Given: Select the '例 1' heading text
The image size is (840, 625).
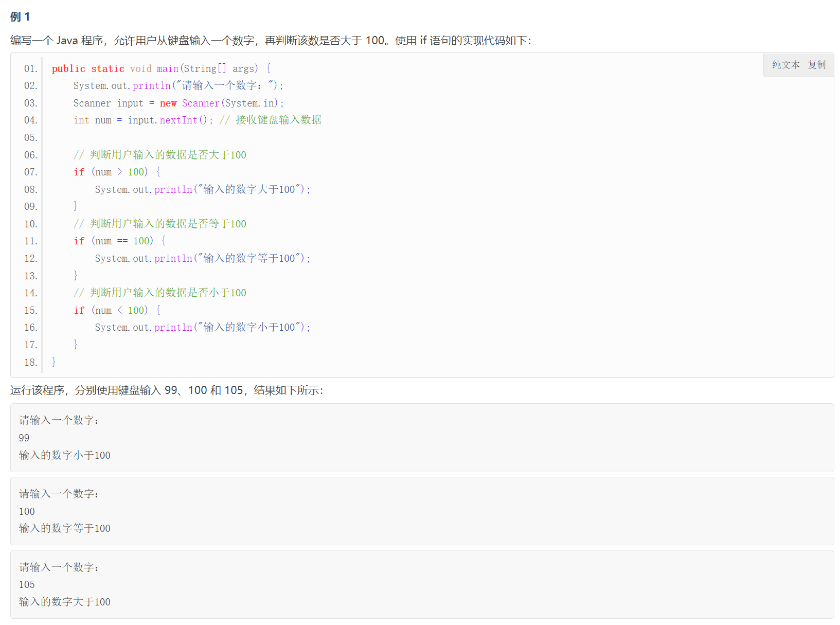Looking at the screenshot, I should [x=20, y=17].
